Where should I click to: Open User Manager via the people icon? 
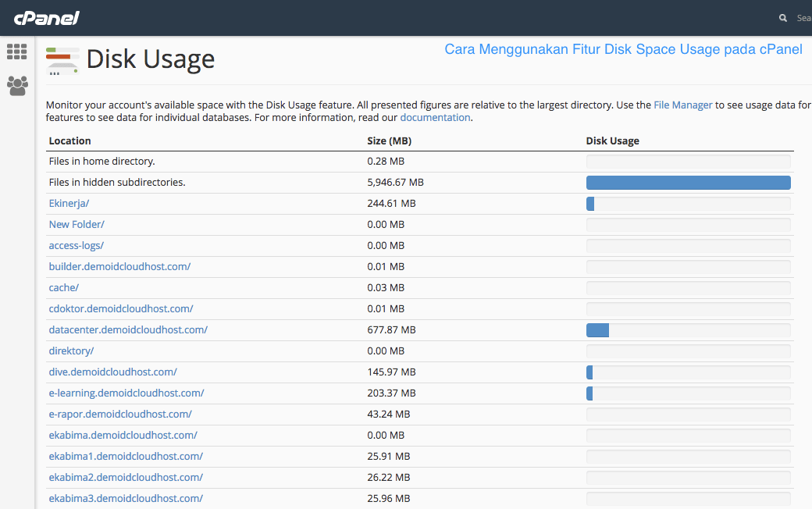(x=16, y=86)
